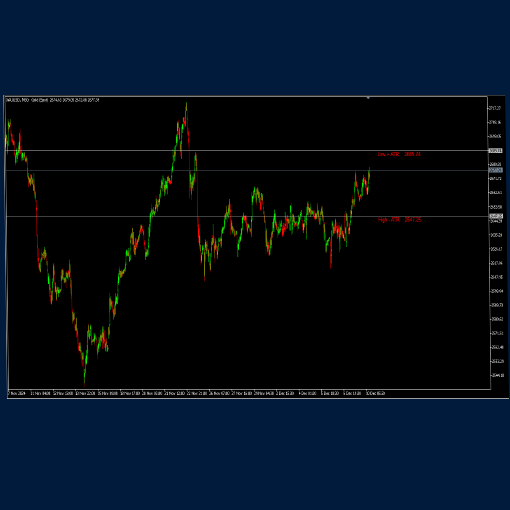Click the price tag of the Low + ATR line
510x510 pixels.
(x=495, y=151)
